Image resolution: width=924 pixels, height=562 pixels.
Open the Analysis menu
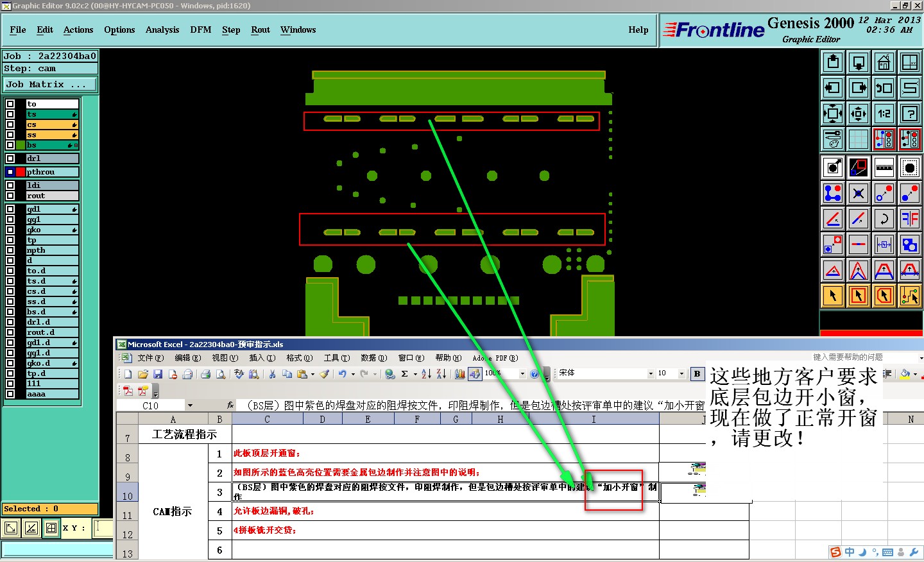[x=162, y=30]
